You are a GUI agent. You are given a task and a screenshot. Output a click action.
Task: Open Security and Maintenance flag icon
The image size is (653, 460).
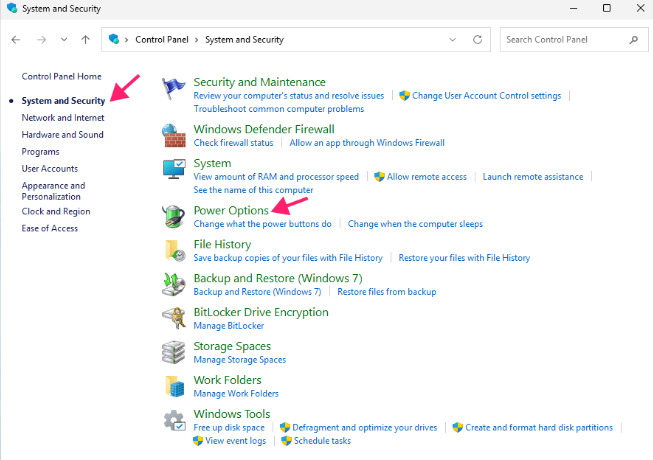click(173, 88)
